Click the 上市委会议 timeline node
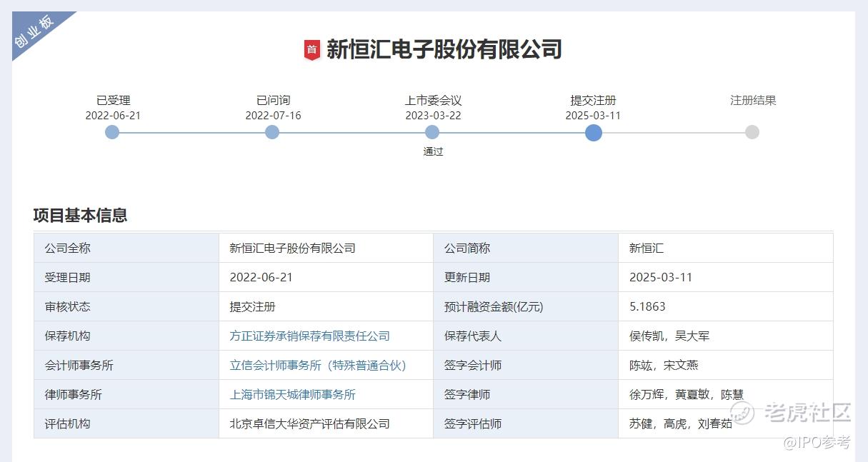Image resolution: width=868 pixels, height=462 pixels. [x=432, y=132]
